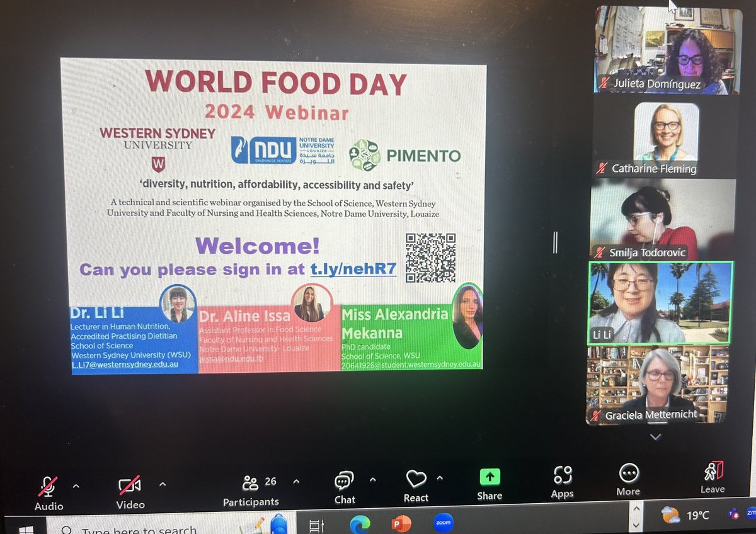Click the muted mic icon on Graciela Metternicht
Screen dimensions: 756x534
click(596, 416)
